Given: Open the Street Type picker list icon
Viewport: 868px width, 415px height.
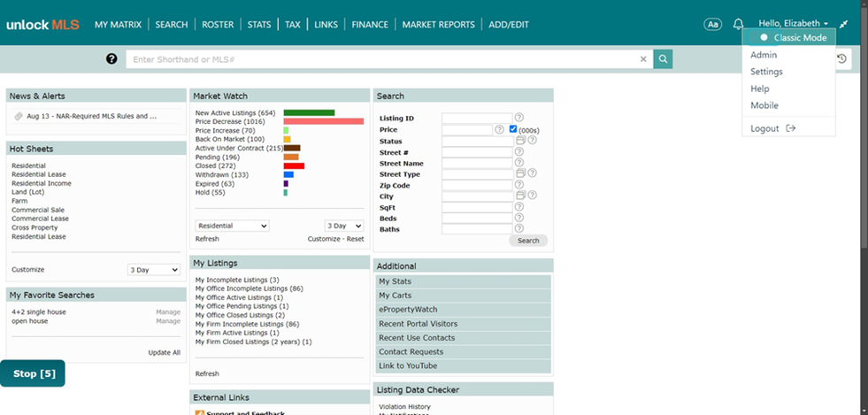Looking at the screenshot, I should 520,173.
